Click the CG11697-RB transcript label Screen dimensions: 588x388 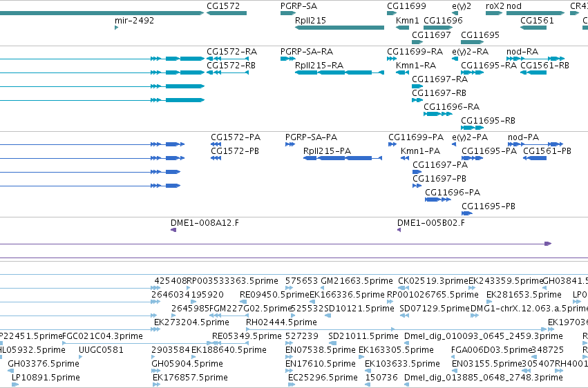(x=439, y=93)
